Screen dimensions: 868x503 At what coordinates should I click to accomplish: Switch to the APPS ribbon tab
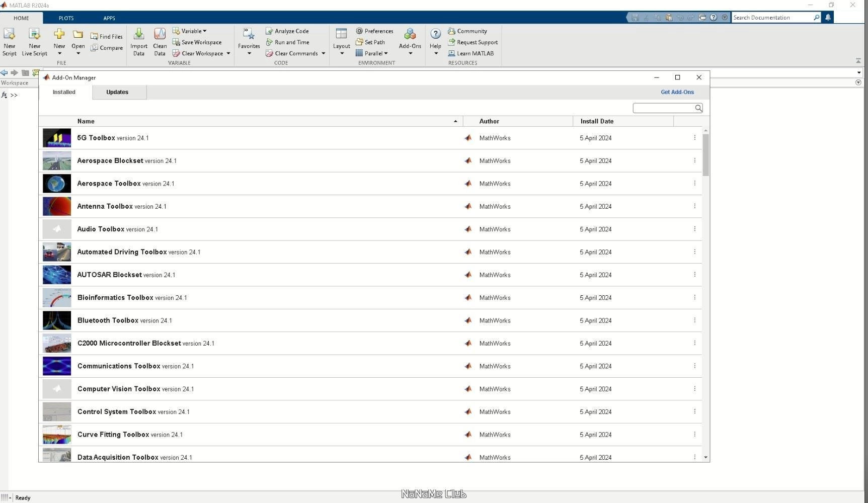point(109,18)
